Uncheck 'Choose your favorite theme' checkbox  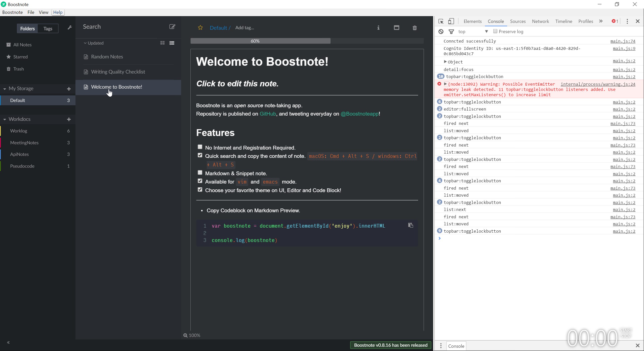coord(200,189)
